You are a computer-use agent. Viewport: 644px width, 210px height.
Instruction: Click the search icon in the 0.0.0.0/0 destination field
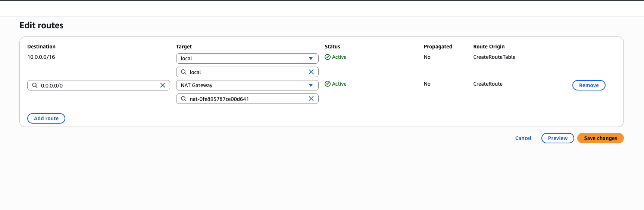click(x=35, y=85)
